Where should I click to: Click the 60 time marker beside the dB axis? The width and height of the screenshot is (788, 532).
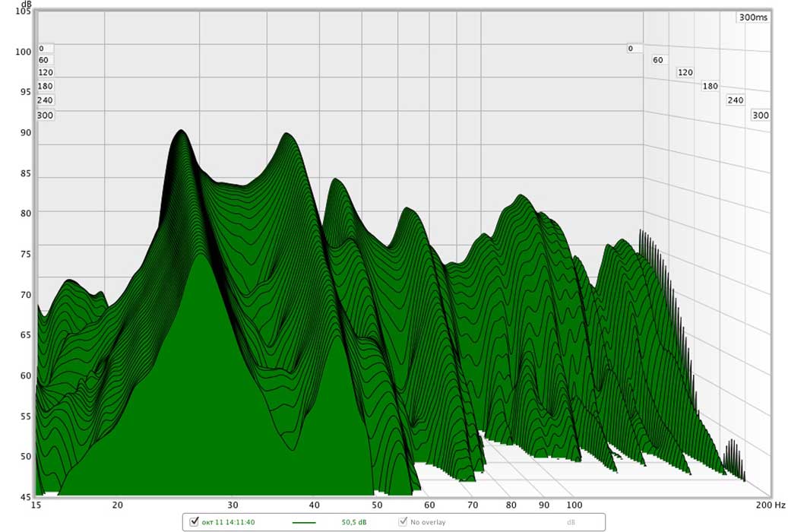(x=43, y=60)
